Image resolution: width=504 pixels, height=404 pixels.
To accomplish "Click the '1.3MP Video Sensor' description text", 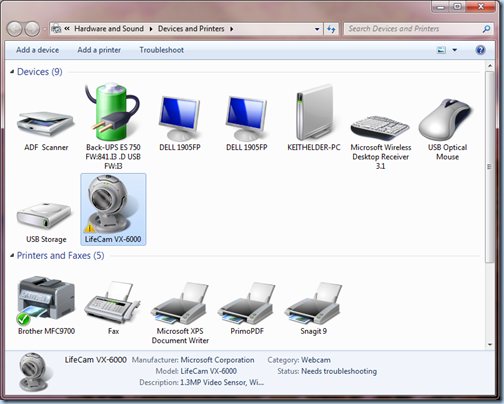I will (222, 382).
